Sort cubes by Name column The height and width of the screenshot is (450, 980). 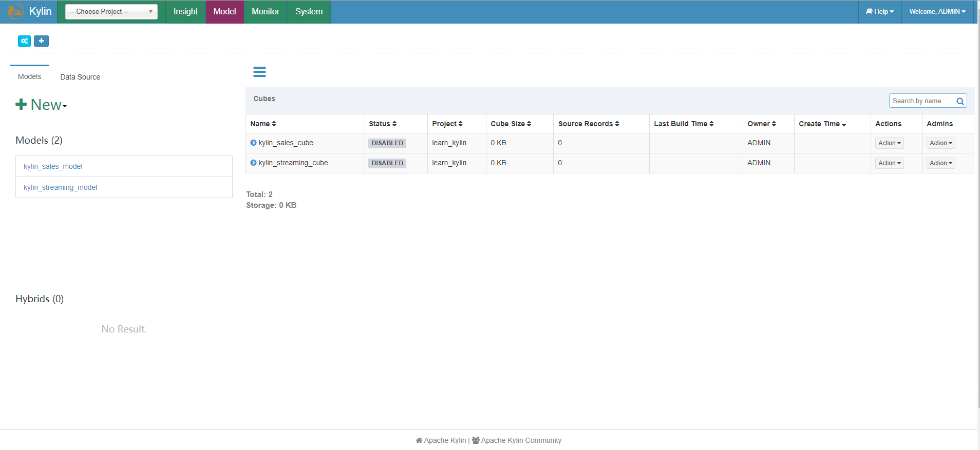tap(263, 124)
